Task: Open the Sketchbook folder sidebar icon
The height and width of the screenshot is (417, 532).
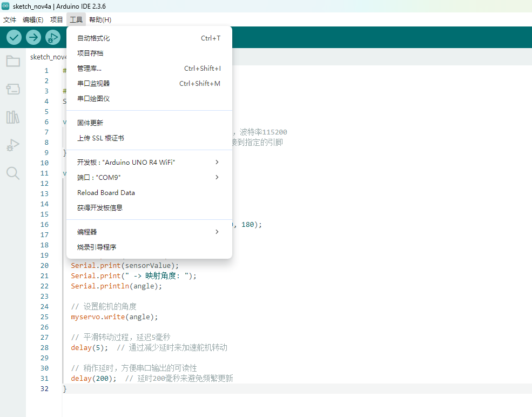Action: point(13,61)
